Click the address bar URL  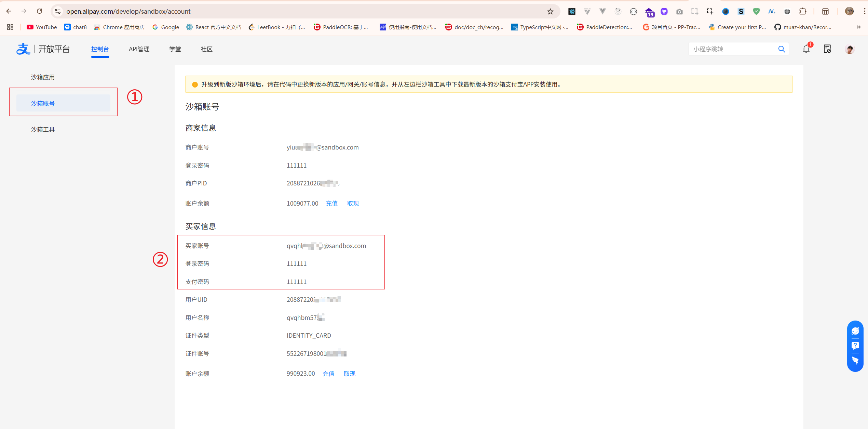(128, 11)
